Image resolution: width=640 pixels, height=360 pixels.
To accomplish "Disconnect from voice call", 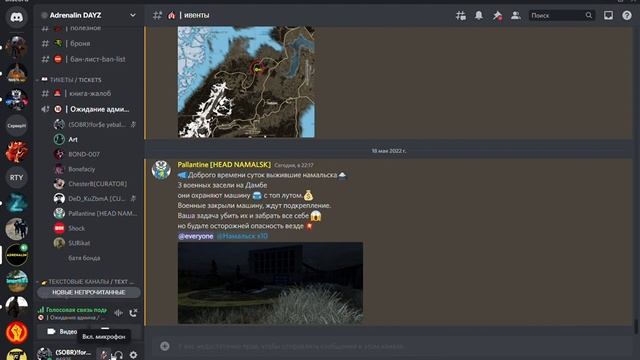I will [133, 313].
